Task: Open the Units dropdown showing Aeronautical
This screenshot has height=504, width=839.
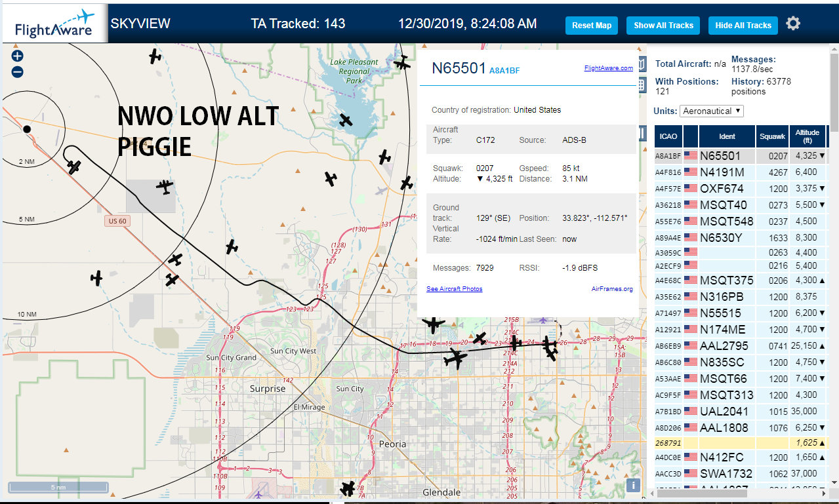Action: click(x=712, y=111)
